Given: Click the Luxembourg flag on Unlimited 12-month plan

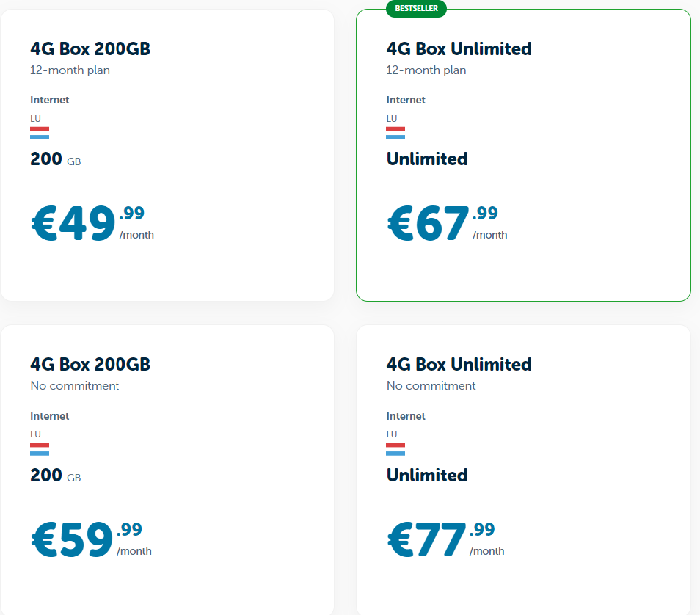Looking at the screenshot, I should click(395, 133).
